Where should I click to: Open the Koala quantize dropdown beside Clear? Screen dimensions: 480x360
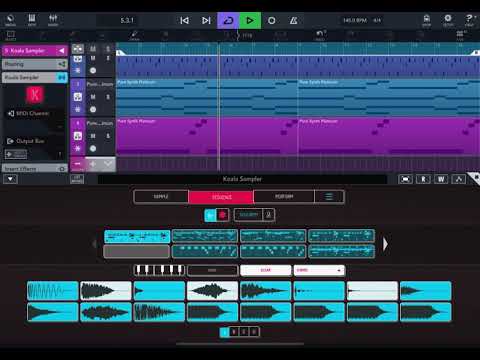point(319,270)
